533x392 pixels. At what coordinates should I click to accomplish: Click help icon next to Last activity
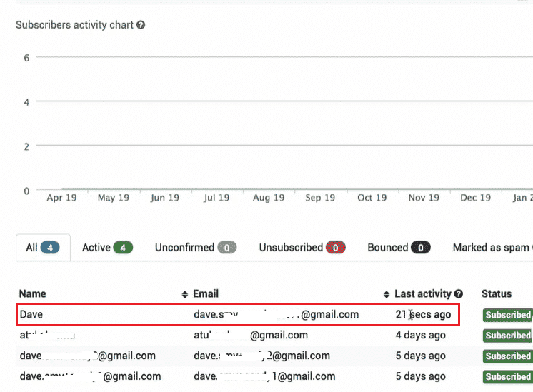[x=459, y=294]
